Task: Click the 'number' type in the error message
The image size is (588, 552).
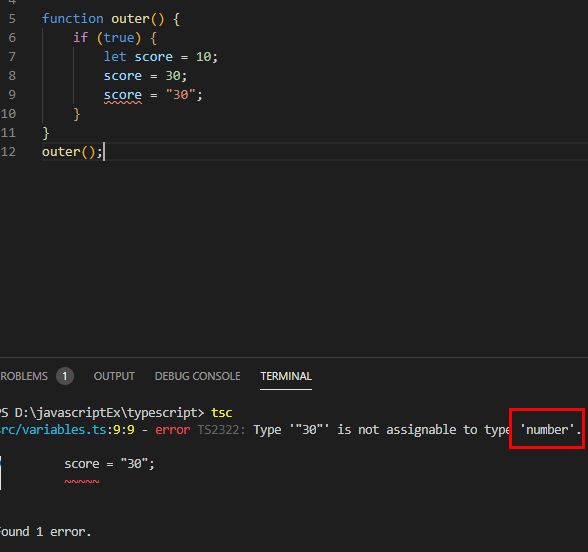Action: click(547, 430)
